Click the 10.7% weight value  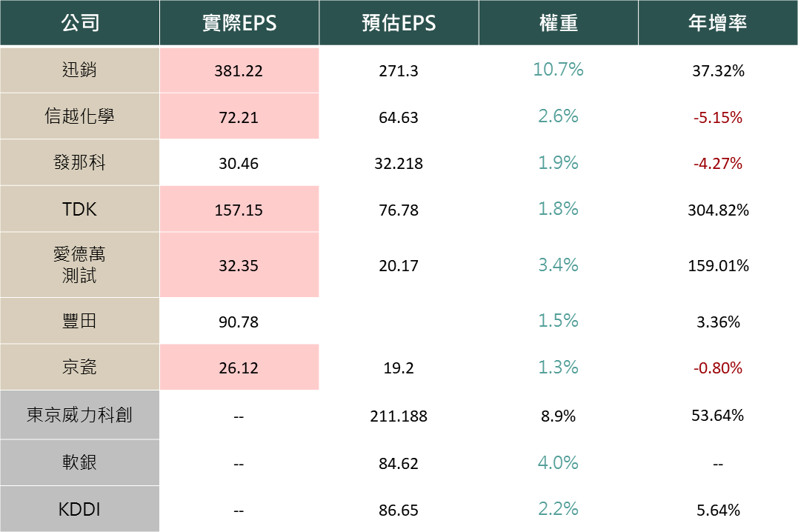558,70
